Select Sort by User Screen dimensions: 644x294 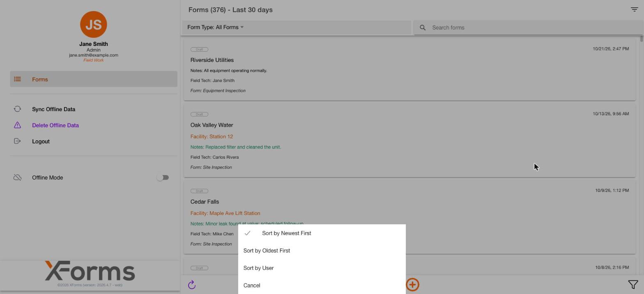[x=322, y=268]
